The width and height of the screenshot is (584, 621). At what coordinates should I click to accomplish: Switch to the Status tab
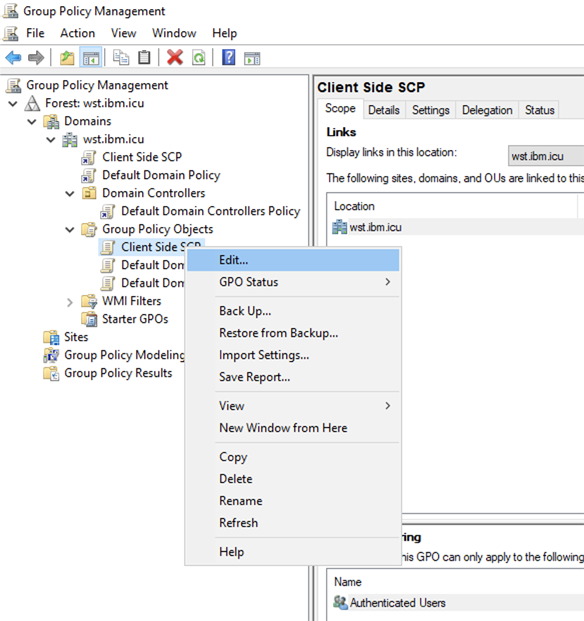(x=539, y=110)
